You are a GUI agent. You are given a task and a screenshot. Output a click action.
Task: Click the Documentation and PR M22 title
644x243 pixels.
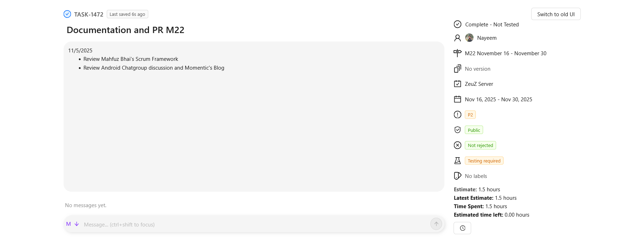pos(125,30)
